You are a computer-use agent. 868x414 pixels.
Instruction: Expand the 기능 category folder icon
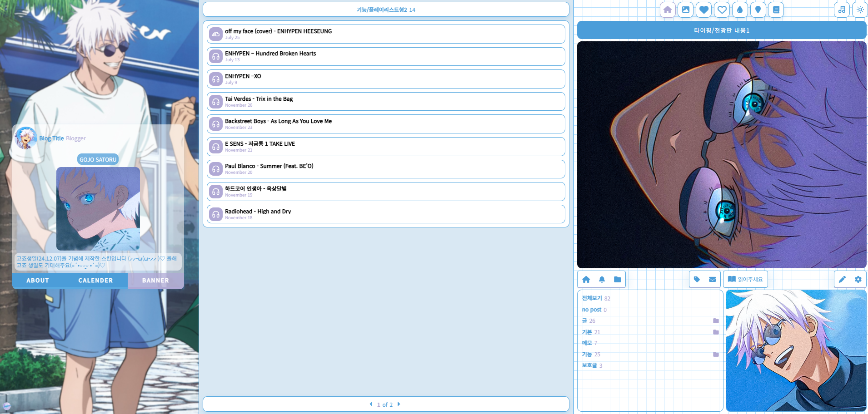(x=716, y=355)
